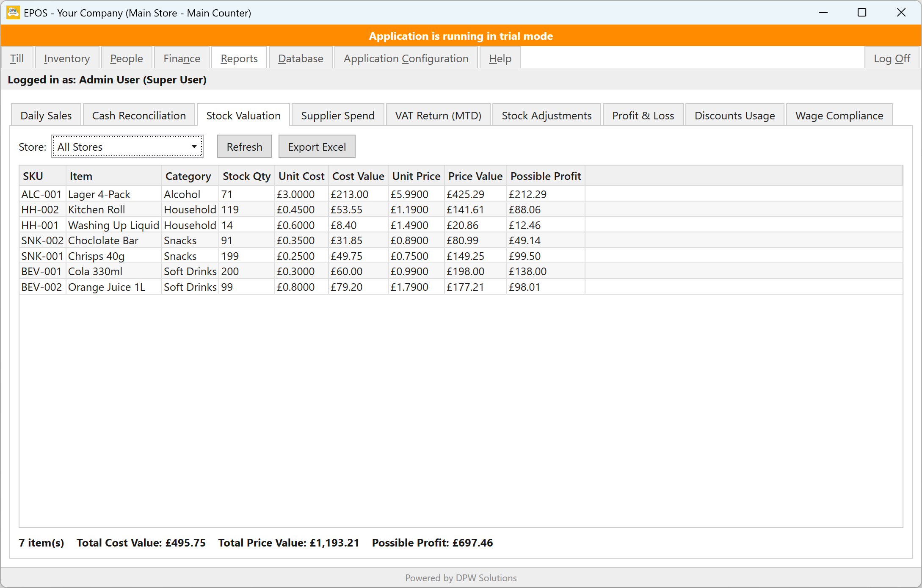The image size is (922, 588).
Task: Select the Lager 4-Pack item cell
Action: tap(113, 194)
